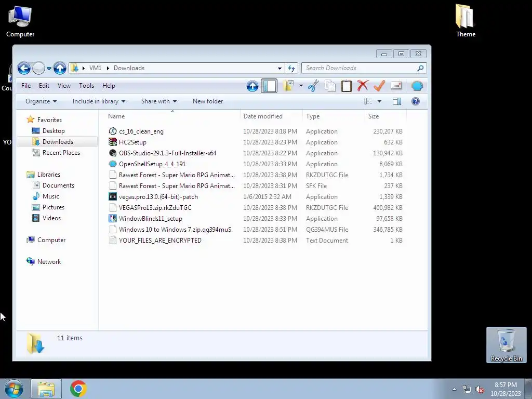Select Downloads in the navigation pane
The width and height of the screenshot is (532, 399).
[57, 142]
